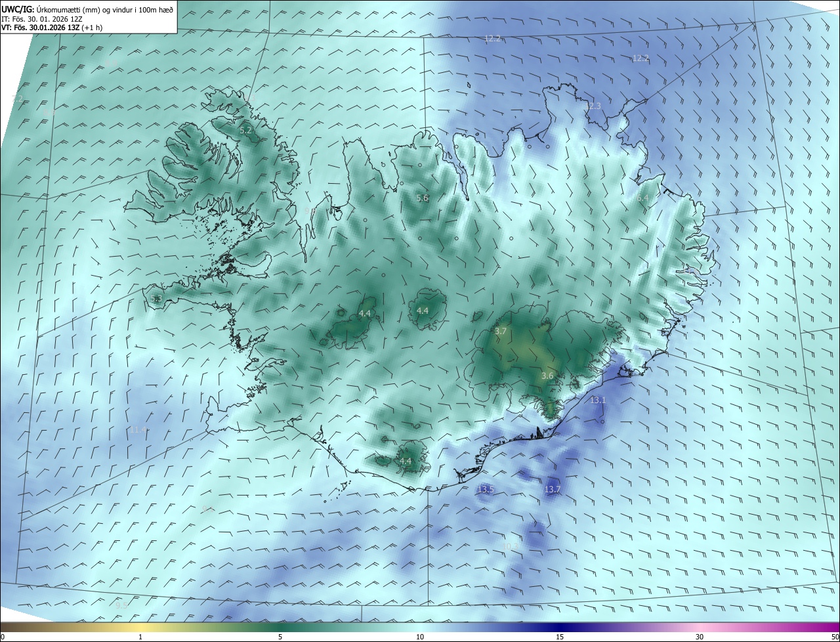
Task: Click the '5' tick label on the colour scale
Action: pos(280,637)
